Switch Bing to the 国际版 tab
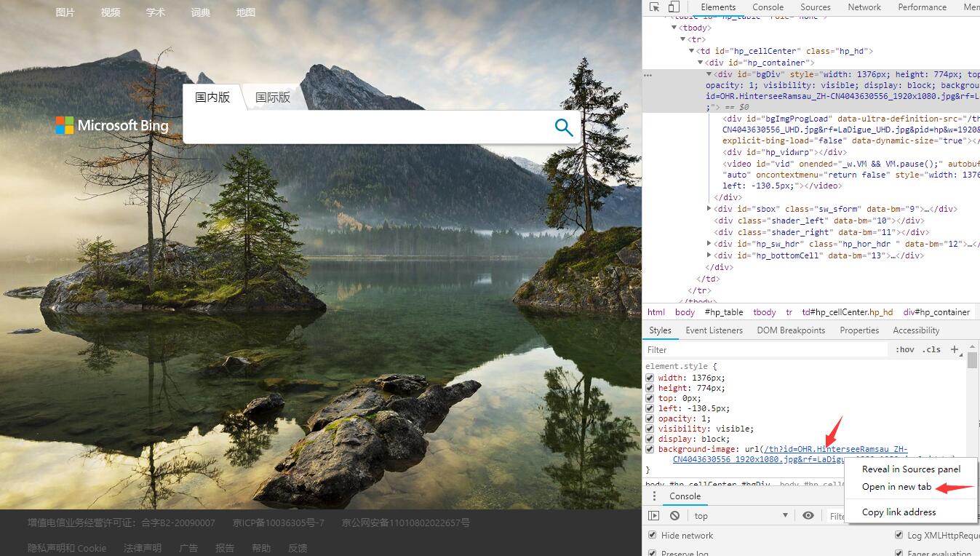 pos(273,97)
